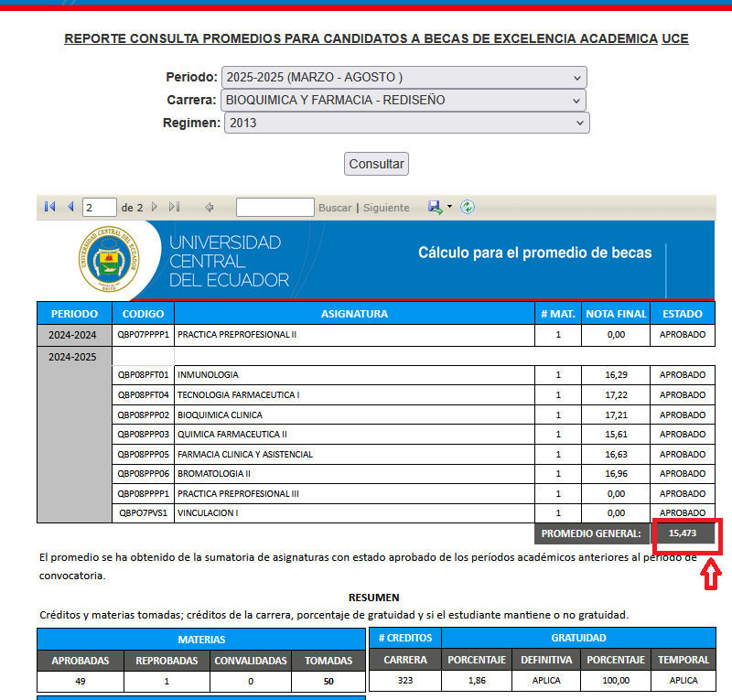Image resolution: width=732 pixels, height=700 pixels.
Task: Go to previous report page
Action: coord(70,208)
